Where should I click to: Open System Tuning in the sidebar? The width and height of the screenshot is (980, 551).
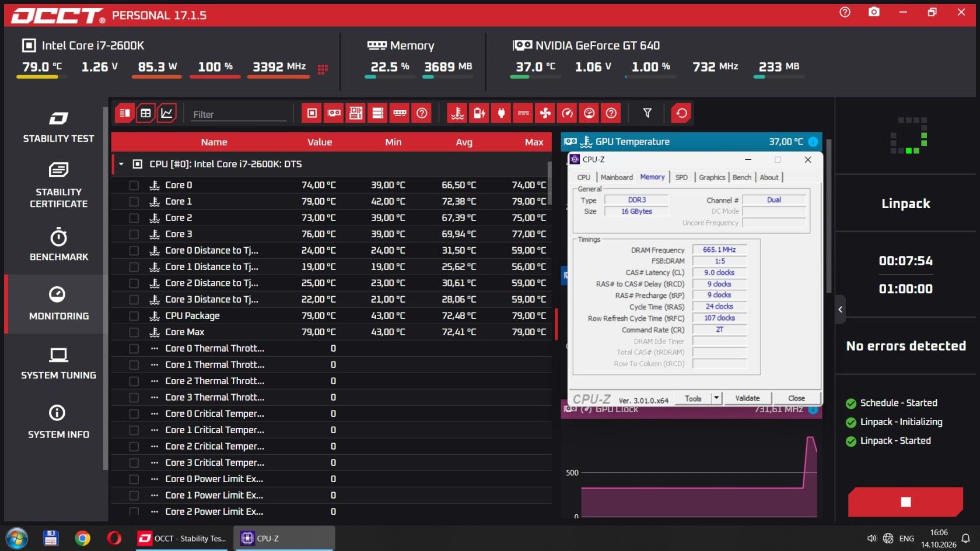point(58,363)
